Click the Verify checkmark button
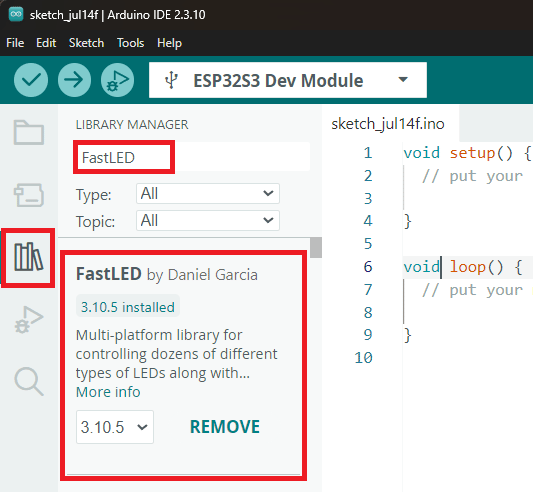The image size is (533, 492). pyautogui.click(x=31, y=80)
